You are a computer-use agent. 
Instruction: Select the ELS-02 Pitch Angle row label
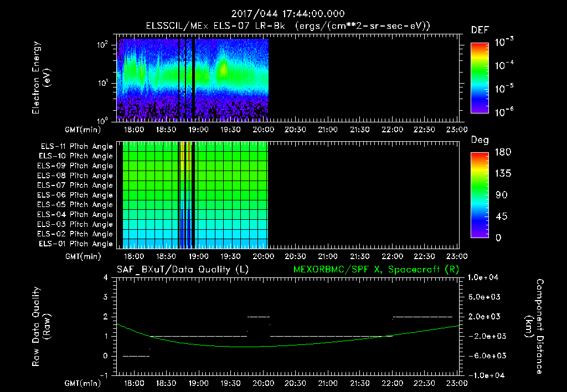75,234
